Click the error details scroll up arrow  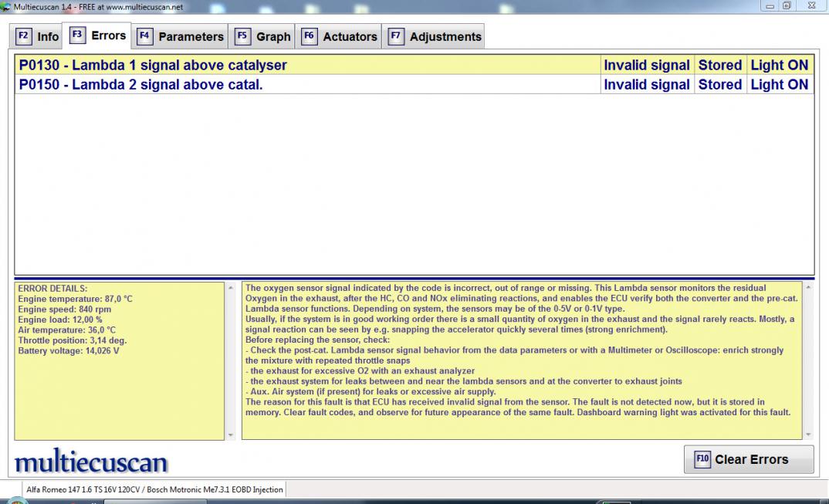(231, 288)
